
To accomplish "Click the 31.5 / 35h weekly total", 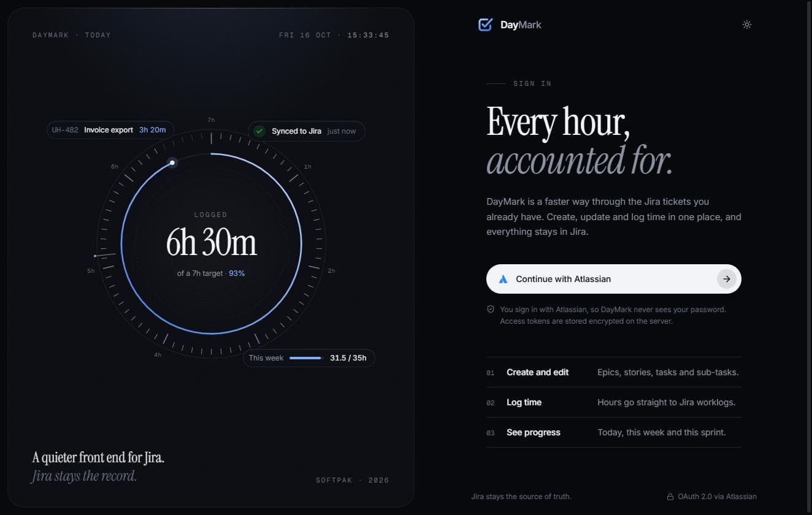I will tap(348, 358).
